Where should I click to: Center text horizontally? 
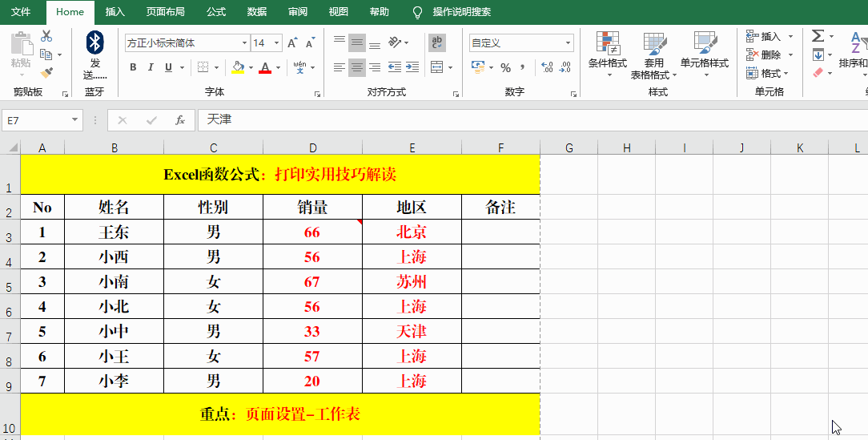tap(357, 67)
